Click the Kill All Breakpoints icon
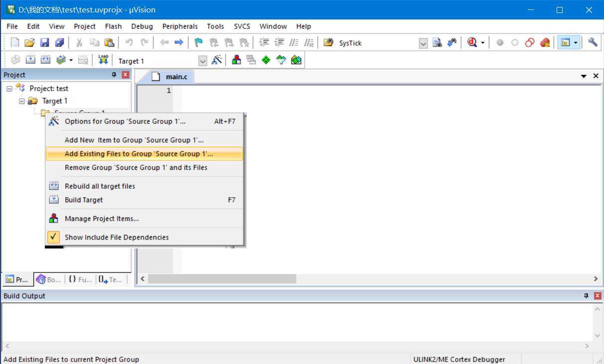The image size is (604, 364). [x=545, y=43]
